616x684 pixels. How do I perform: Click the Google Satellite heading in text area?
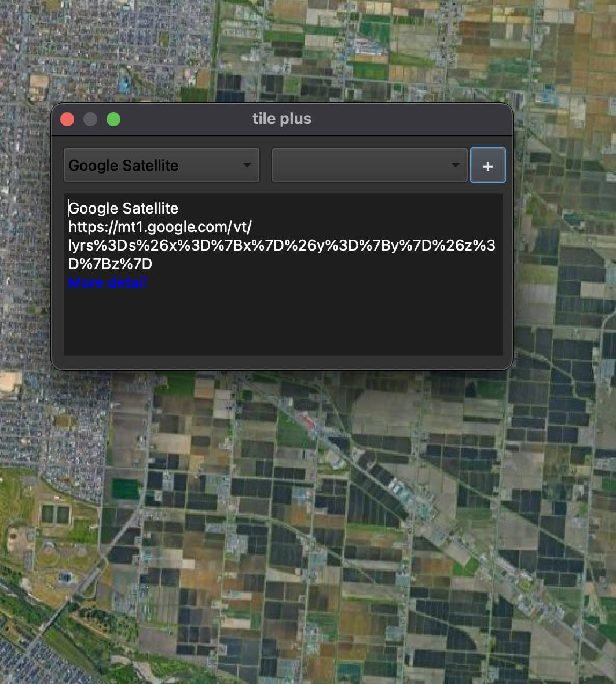[x=124, y=208]
